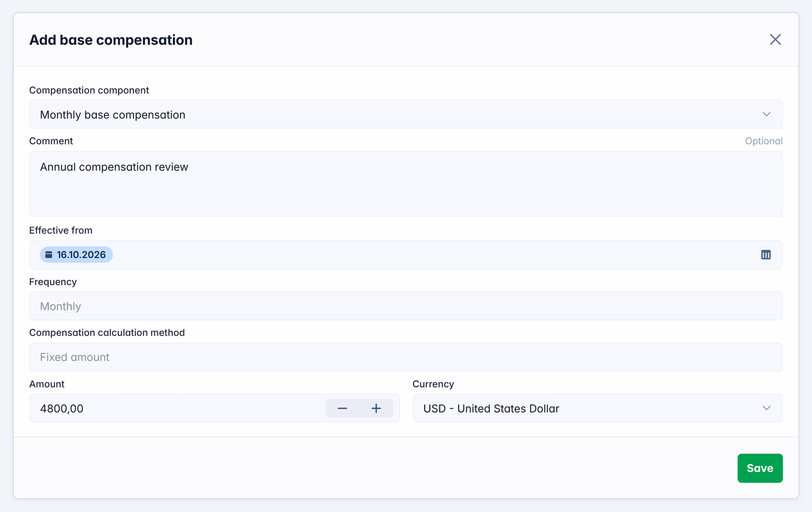
Task: Decrease amount with the minus button
Action: (x=342, y=408)
